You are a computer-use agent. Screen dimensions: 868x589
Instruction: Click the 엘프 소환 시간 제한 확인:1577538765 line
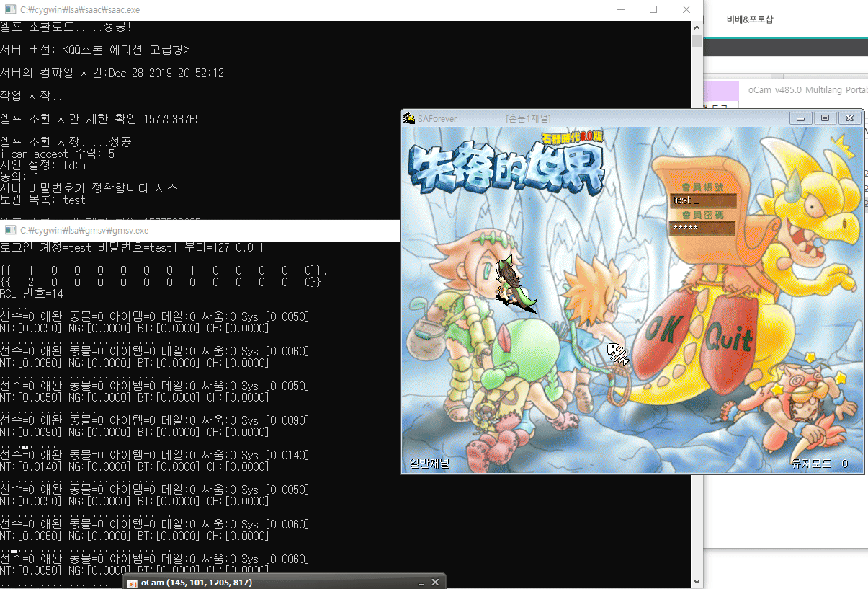(x=101, y=119)
